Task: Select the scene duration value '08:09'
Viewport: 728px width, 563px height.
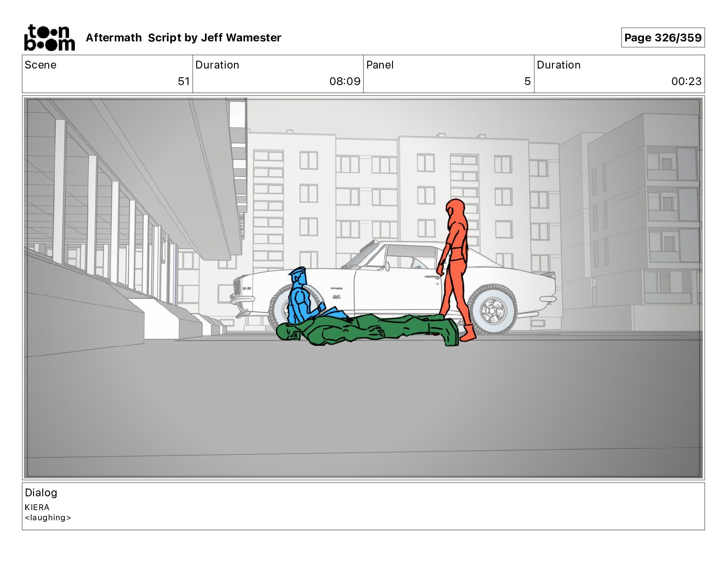Action: (345, 81)
